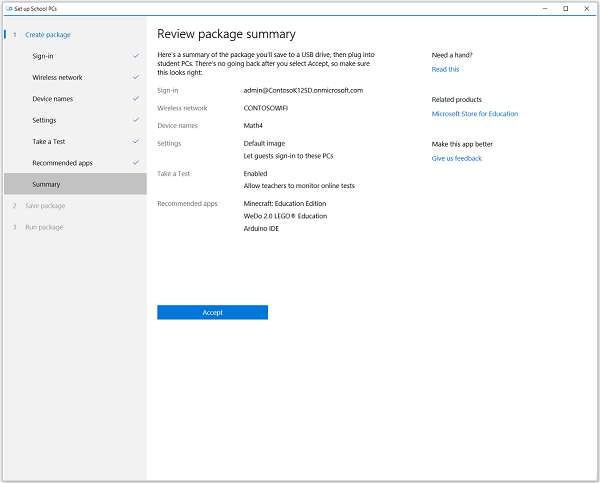Maximize the Set up School PCs window
Viewport: 600px width, 483px height.
(566, 8)
